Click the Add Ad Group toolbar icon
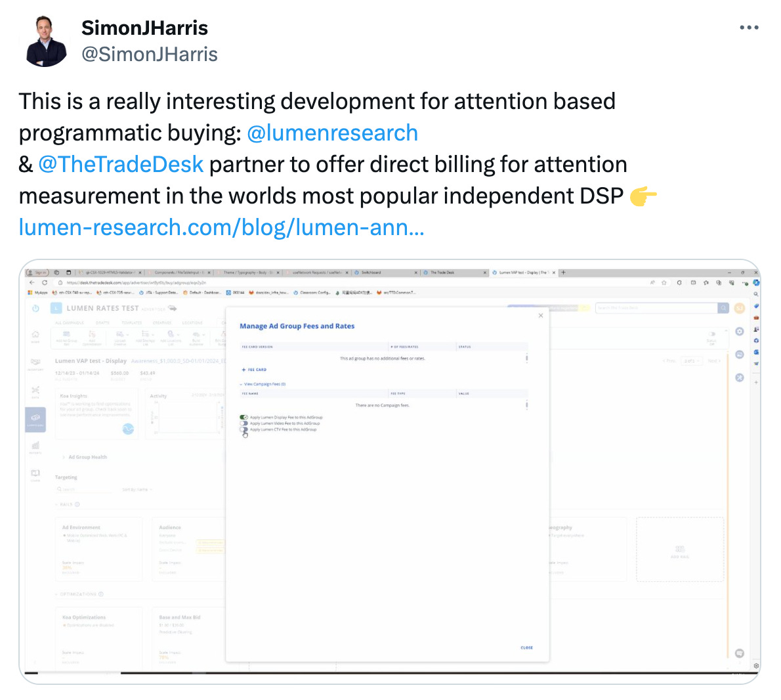Image resolution: width=781 pixels, height=700 pixels. [66, 338]
